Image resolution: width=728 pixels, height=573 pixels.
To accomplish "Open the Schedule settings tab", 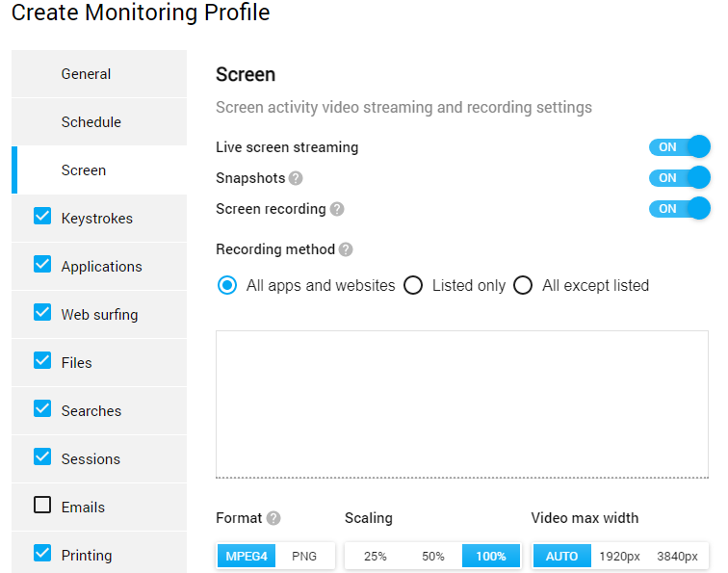I will coord(99,122).
